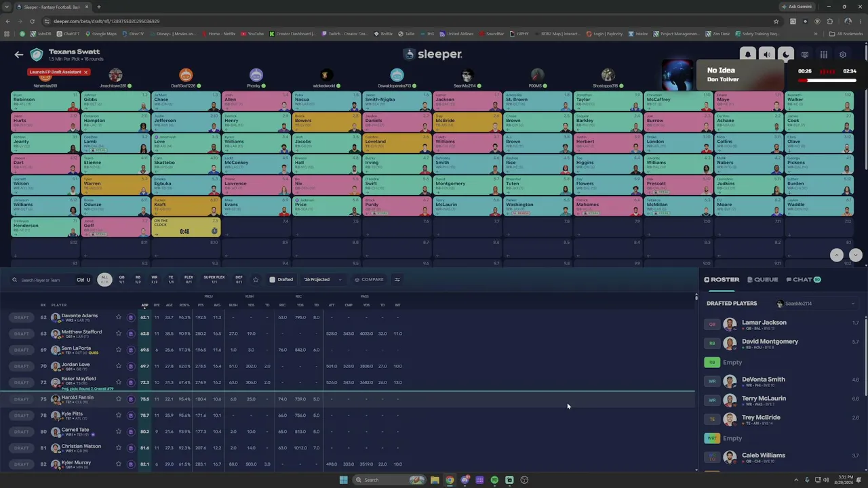This screenshot has height=488, width=868.
Task: Launch FP Draft Assistant
Action: 54,72
